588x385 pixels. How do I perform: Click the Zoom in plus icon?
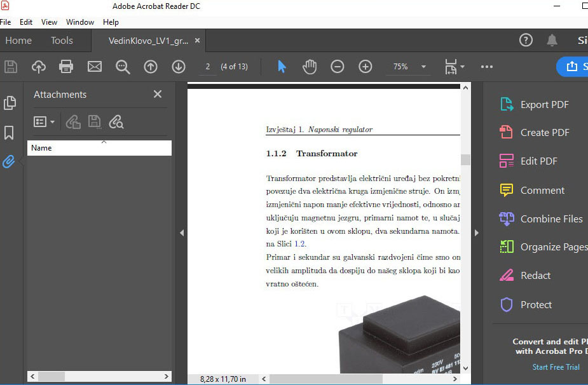pos(366,67)
